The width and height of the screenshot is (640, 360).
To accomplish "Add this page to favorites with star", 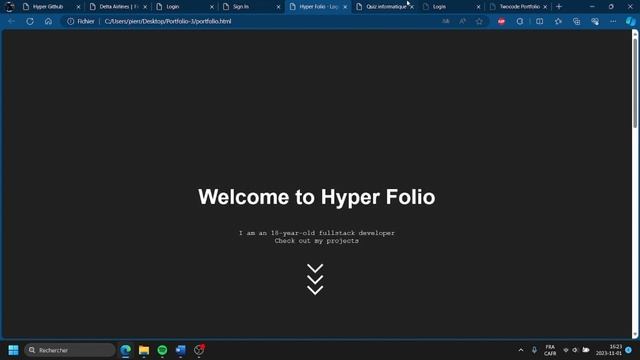I will click(x=479, y=21).
